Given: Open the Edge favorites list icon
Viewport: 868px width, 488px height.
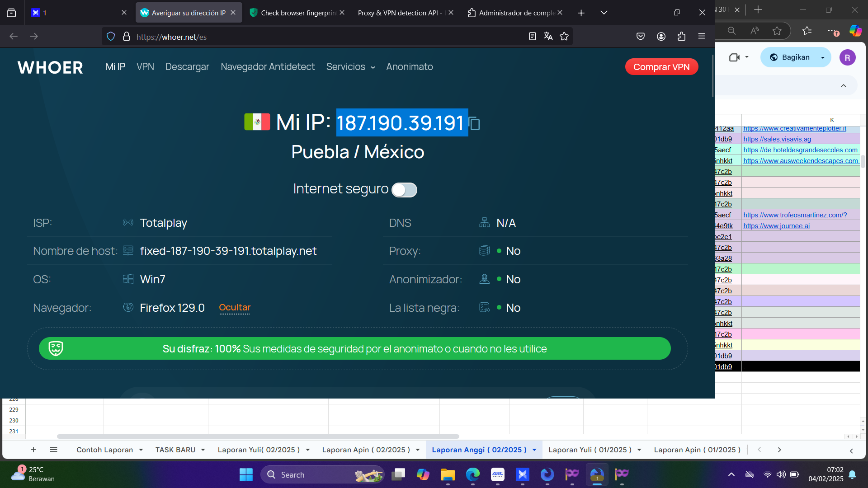Looking at the screenshot, I should pyautogui.click(x=807, y=31).
